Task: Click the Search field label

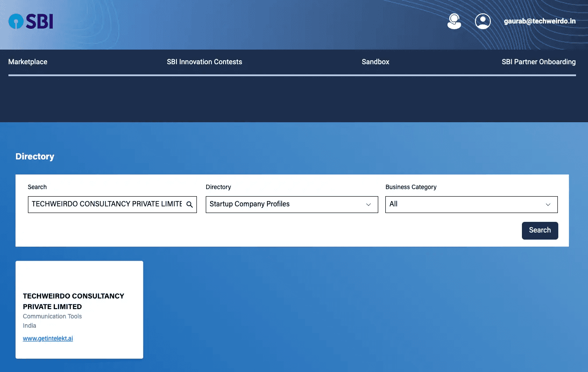Action: tap(37, 187)
